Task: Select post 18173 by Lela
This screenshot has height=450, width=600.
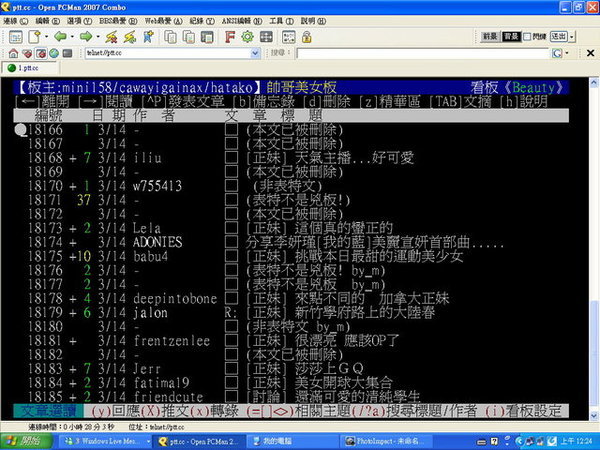Action: click(291, 228)
